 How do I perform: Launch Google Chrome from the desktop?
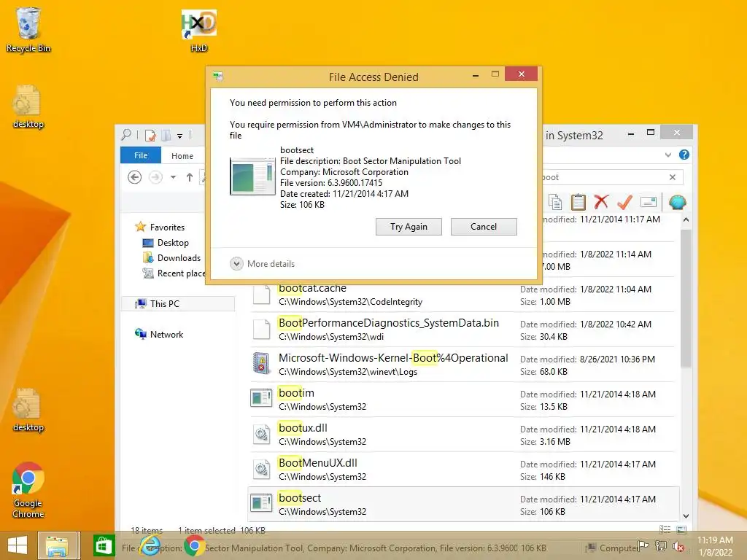28,491
